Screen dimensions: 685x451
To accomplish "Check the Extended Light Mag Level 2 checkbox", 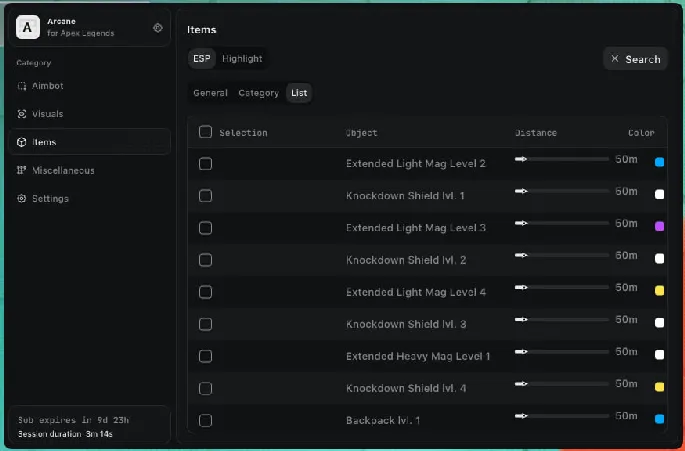I will (205, 163).
